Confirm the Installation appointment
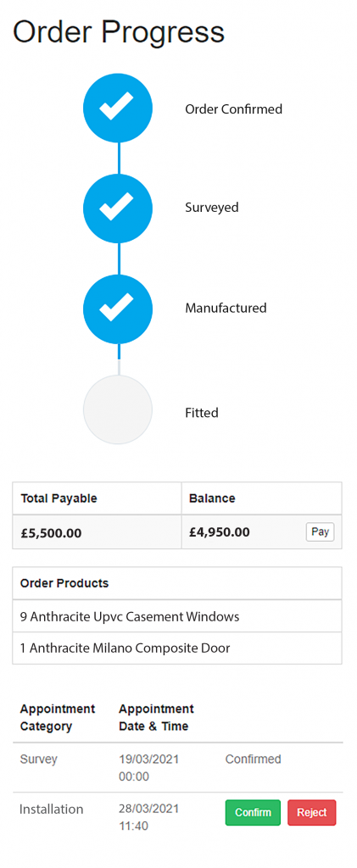The image size is (357, 868). pos(253,813)
